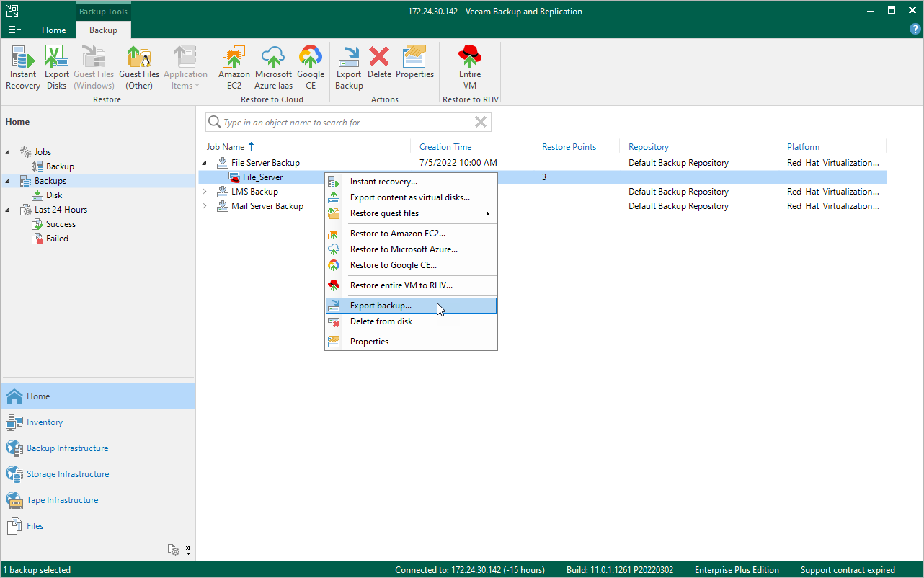Click the Microsoft Azure IaaS ribbon icon
The image size is (924, 578).
click(x=274, y=68)
